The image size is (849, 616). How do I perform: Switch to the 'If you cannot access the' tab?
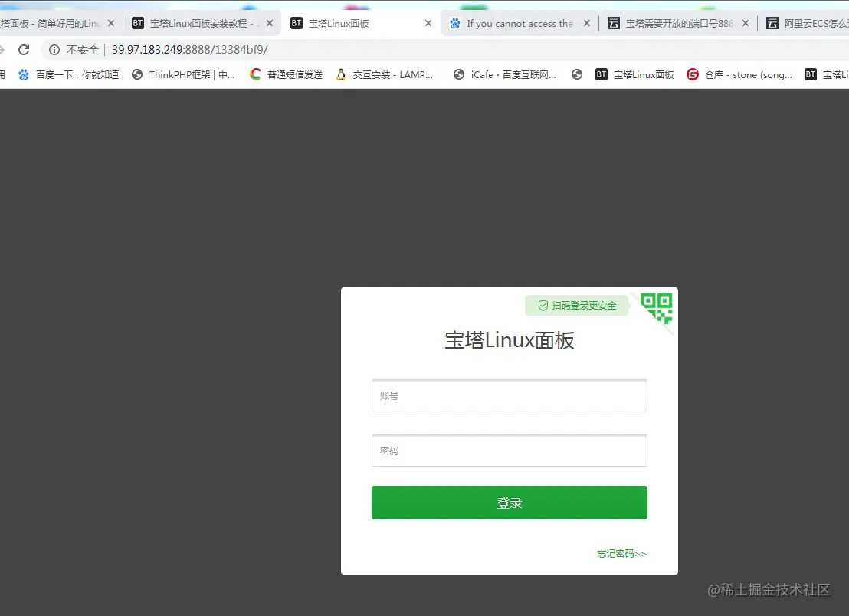[519, 23]
